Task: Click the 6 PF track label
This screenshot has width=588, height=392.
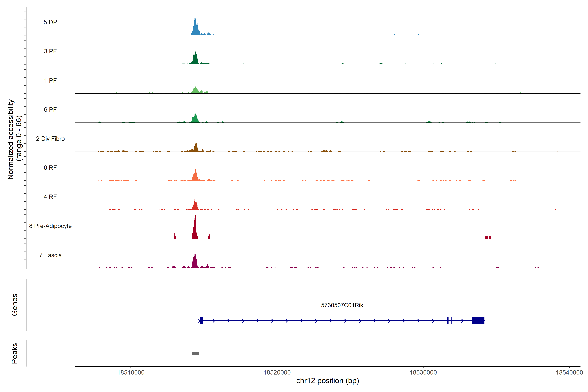Action: click(50, 109)
